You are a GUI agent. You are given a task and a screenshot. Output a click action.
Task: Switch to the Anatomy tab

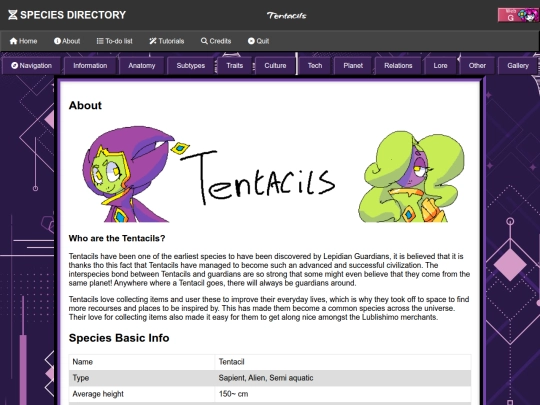(x=142, y=65)
